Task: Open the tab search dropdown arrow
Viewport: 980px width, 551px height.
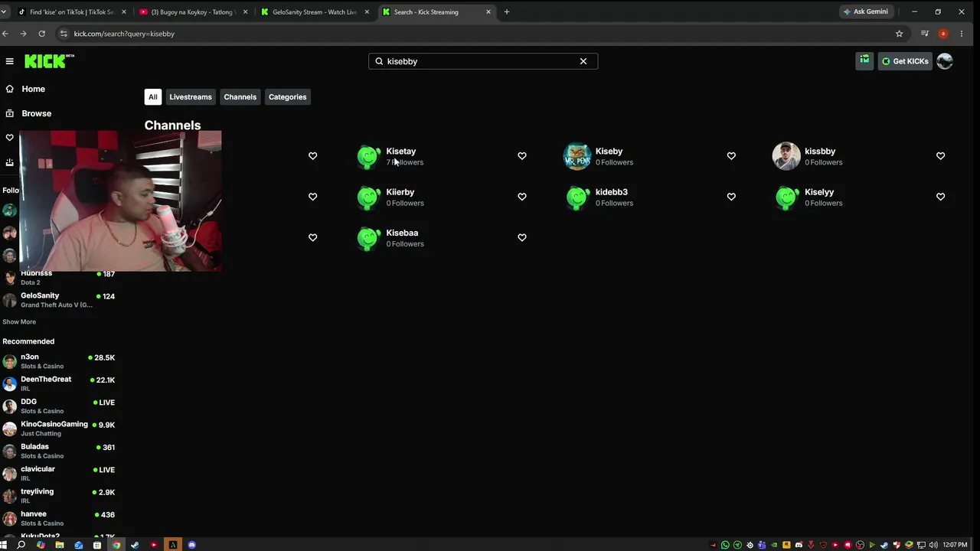Action: click(4, 12)
